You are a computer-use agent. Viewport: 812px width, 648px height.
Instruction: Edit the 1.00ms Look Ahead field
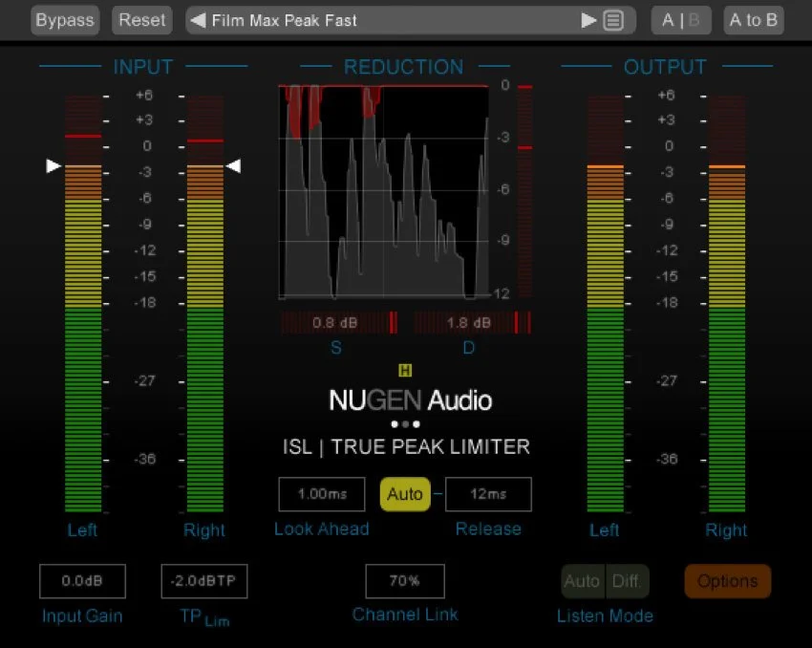tap(322, 494)
